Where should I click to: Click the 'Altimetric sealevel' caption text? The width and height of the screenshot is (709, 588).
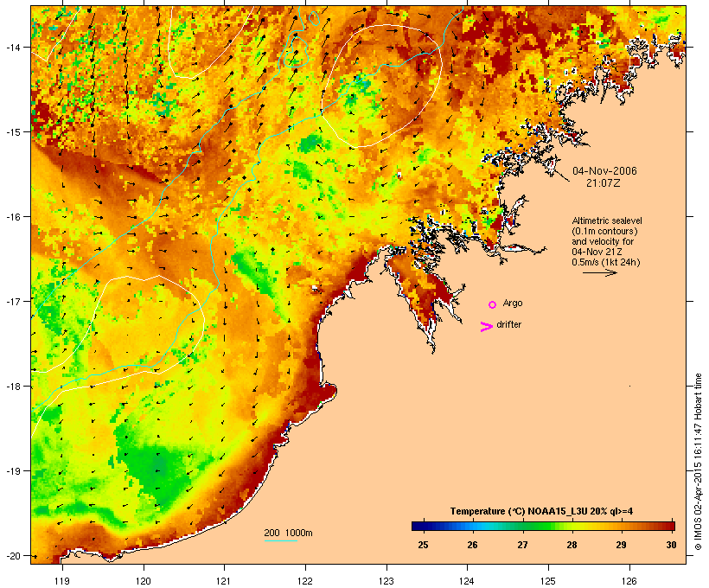(x=607, y=220)
